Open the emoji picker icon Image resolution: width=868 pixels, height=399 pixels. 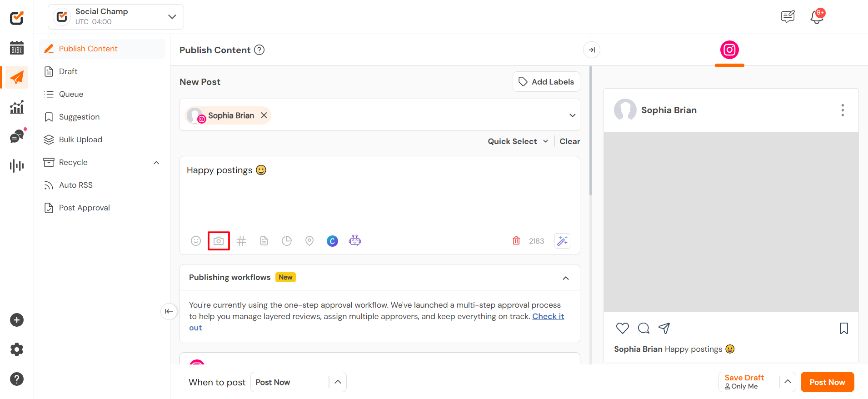[196, 241]
